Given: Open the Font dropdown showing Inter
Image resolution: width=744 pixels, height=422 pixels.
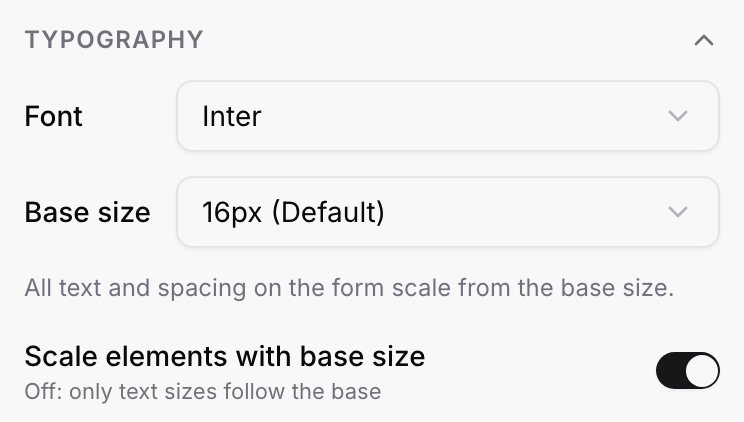Looking at the screenshot, I should click(x=448, y=116).
